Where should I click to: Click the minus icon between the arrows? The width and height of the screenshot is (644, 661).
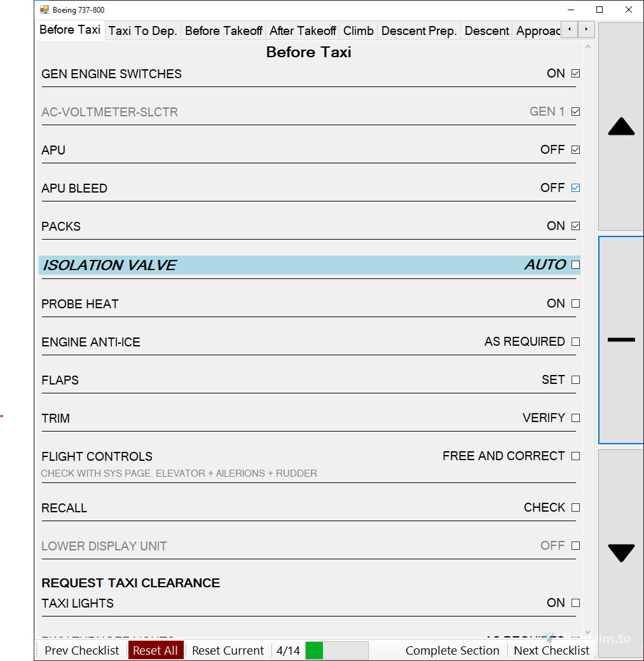[x=620, y=339]
